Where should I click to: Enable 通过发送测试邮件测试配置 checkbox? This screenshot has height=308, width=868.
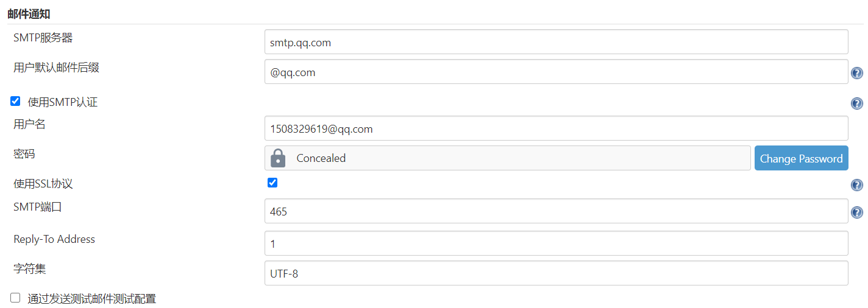(16, 298)
